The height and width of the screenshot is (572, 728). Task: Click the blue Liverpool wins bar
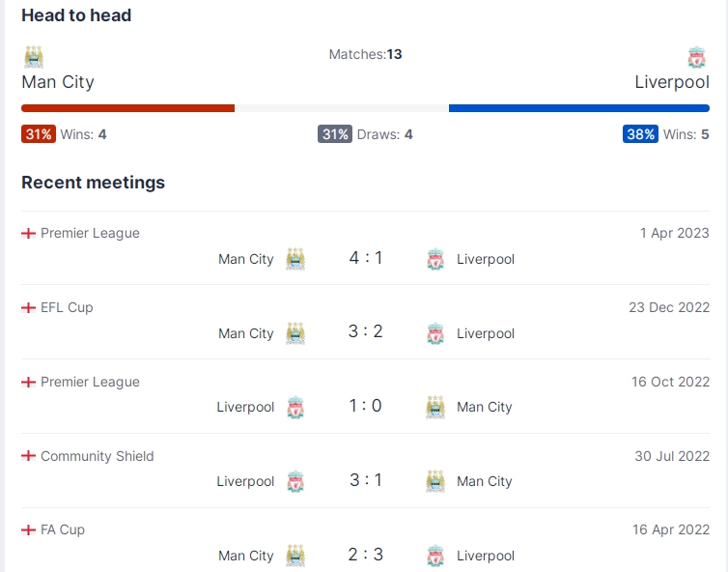579,108
